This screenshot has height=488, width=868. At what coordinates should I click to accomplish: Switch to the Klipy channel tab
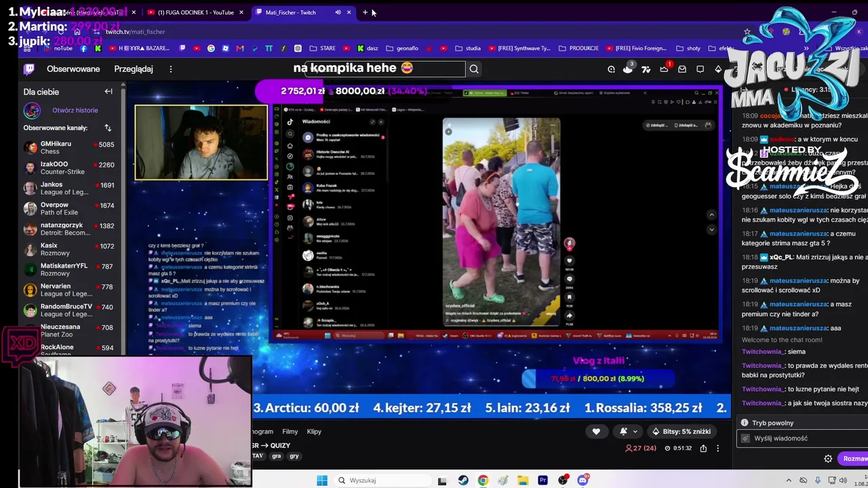(x=314, y=431)
